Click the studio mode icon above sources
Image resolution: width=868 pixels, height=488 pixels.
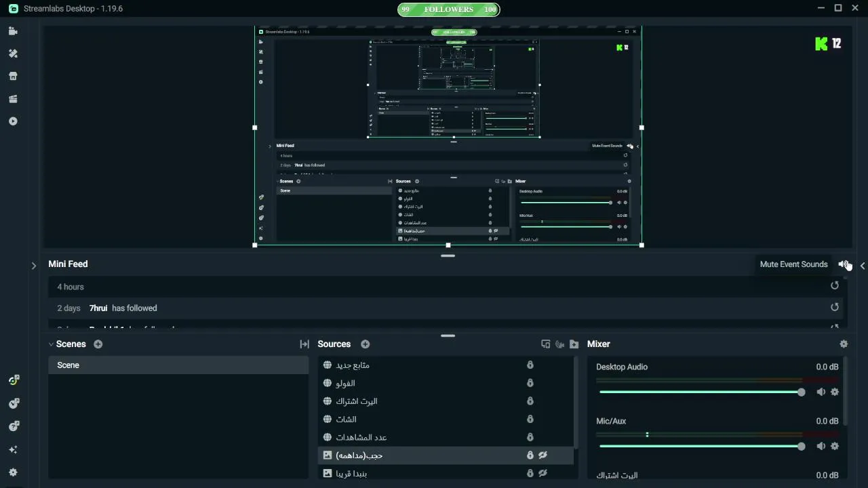546,344
